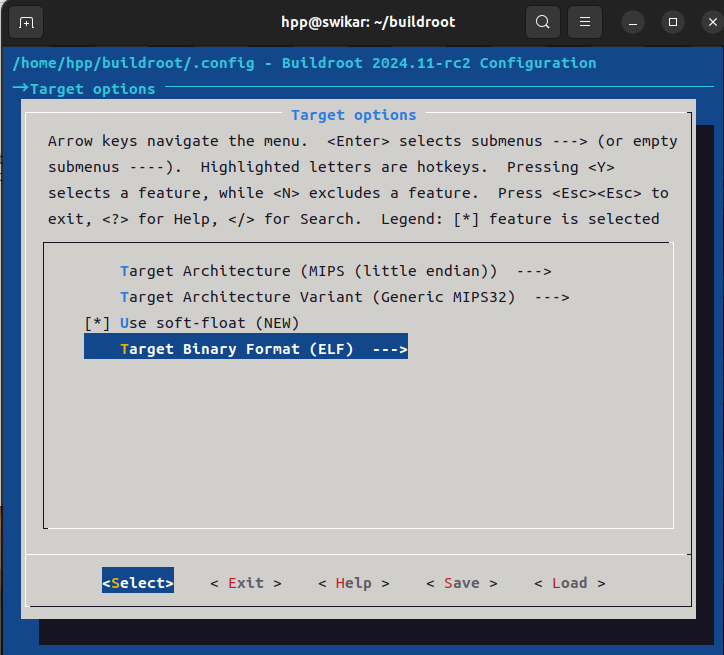
Task: Click the Target options breadcrumb at top left
Action: pos(92,89)
